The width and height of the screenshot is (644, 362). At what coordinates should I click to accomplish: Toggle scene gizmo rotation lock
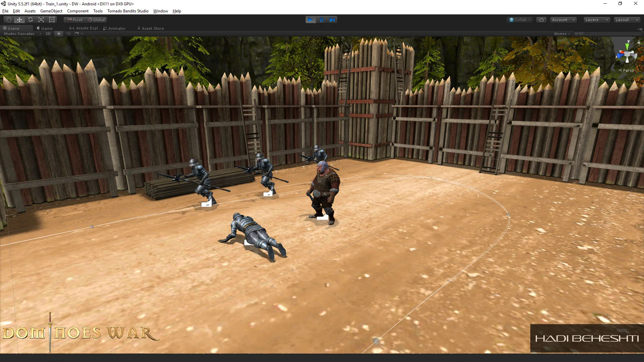pos(639,42)
